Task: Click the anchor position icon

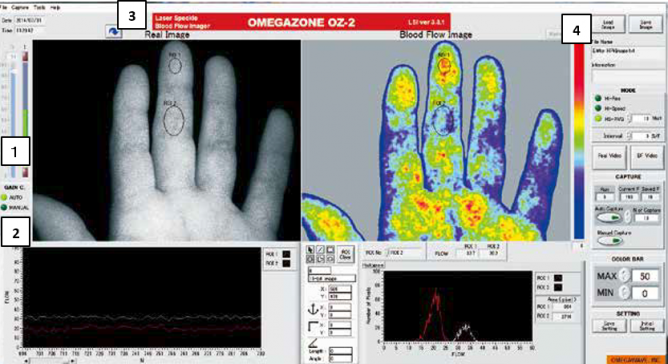Action: (x=313, y=309)
